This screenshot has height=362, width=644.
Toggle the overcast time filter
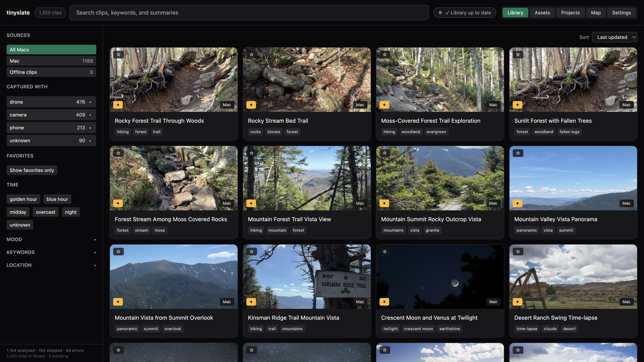pyautogui.click(x=45, y=212)
